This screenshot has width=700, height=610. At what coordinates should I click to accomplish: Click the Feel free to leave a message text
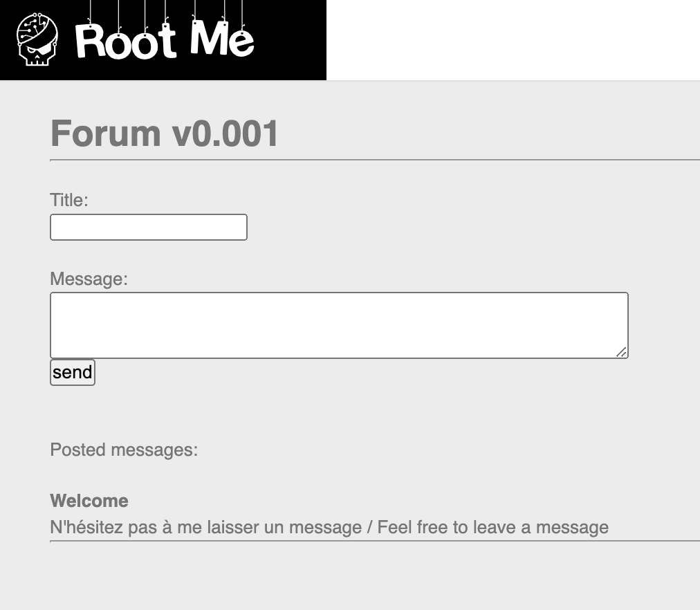493,527
